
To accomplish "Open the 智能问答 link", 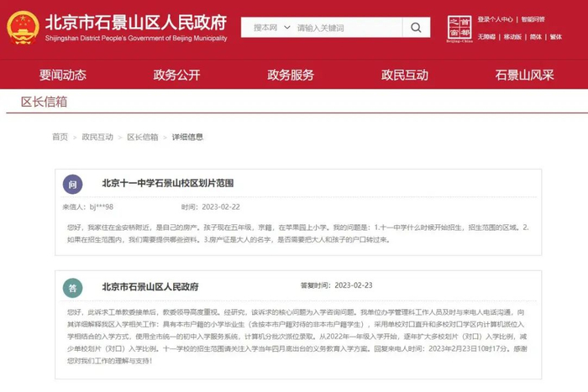I will 533,19.
